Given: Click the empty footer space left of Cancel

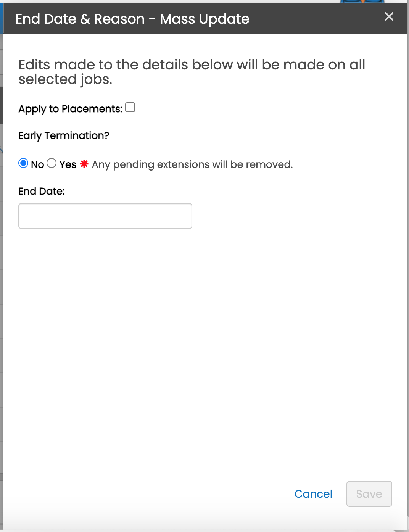Looking at the screenshot, I should click(x=145, y=494).
